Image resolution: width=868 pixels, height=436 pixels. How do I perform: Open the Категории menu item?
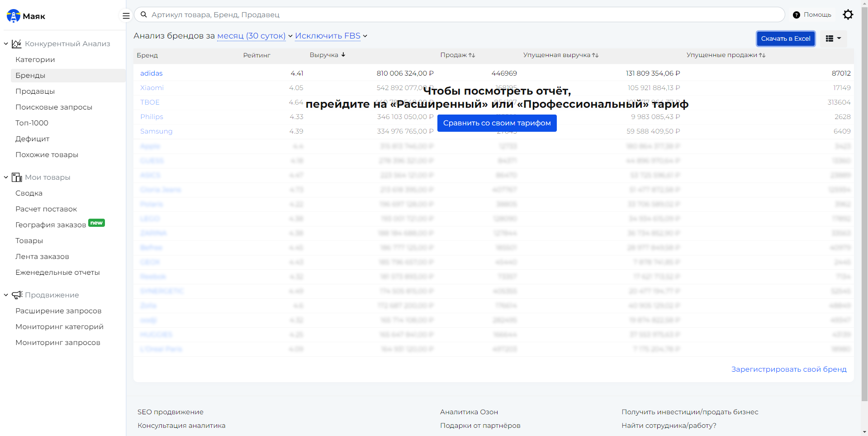tap(35, 59)
